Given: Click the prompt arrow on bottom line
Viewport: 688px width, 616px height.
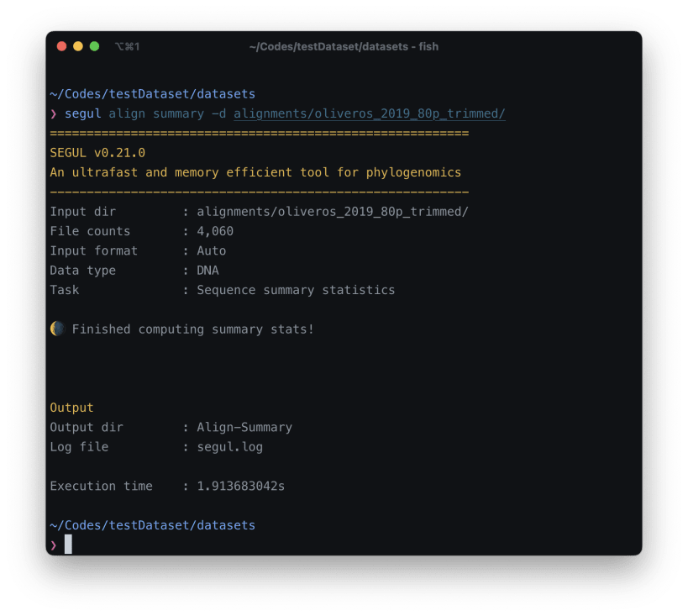Looking at the screenshot, I should [x=54, y=545].
